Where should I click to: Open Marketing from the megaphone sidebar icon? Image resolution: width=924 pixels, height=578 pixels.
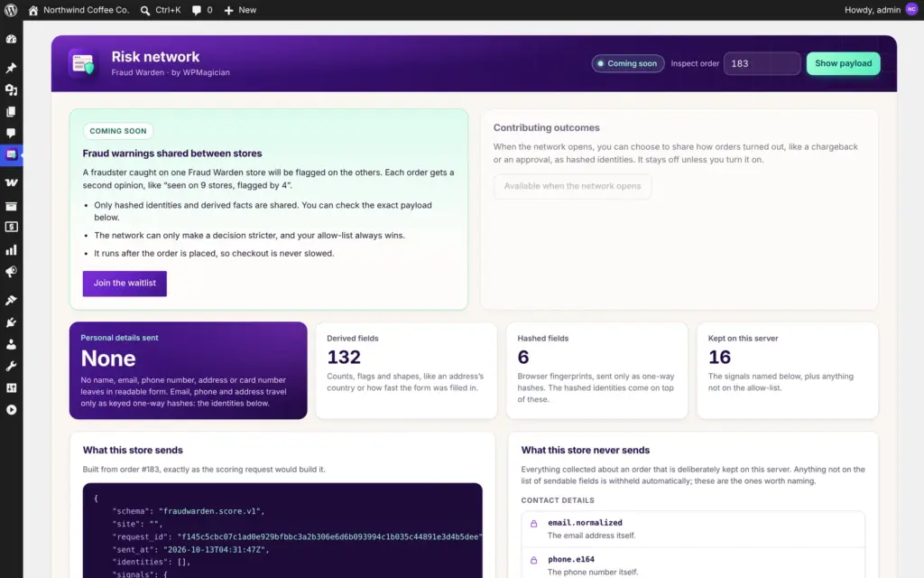point(11,272)
